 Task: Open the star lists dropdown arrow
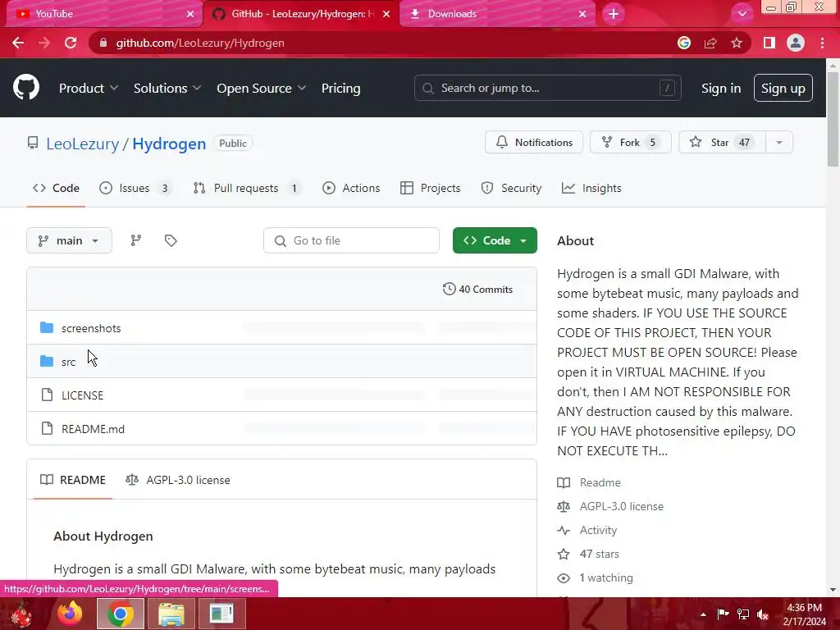pyautogui.click(x=779, y=143)
